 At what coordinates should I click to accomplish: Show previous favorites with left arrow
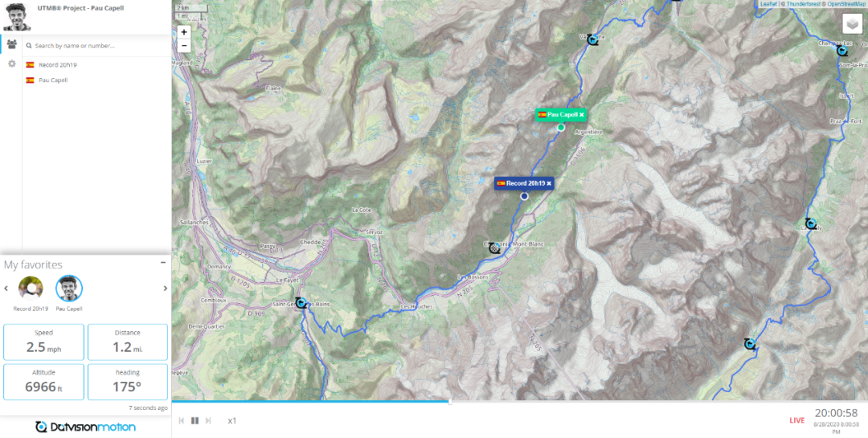(6, 288)
